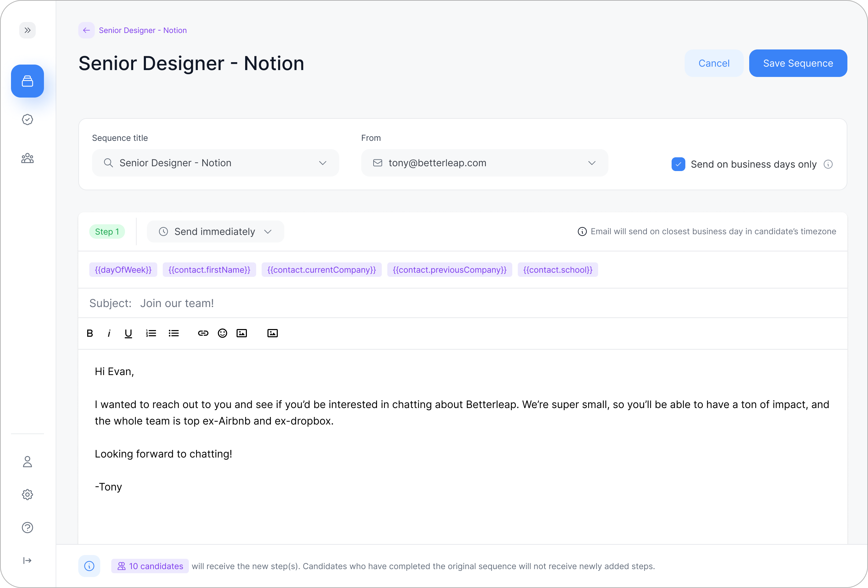
Task: Insert the {{contact.firstName}} variable
Action: click(x=209, y=270)
